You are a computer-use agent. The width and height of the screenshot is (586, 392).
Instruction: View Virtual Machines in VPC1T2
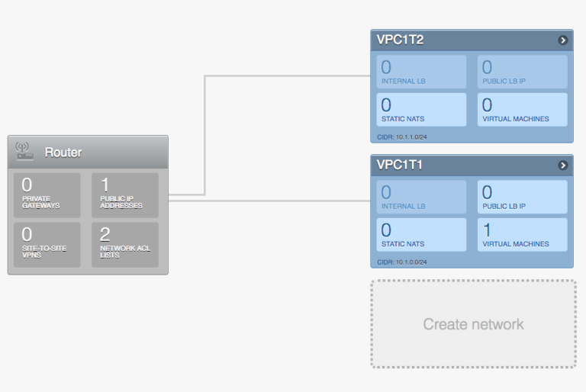(x=523, y=110)
